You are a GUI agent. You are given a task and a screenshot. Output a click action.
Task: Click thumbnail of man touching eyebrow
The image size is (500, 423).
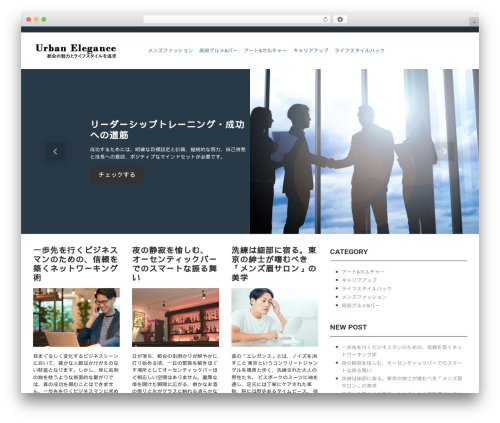coord(275,318)
